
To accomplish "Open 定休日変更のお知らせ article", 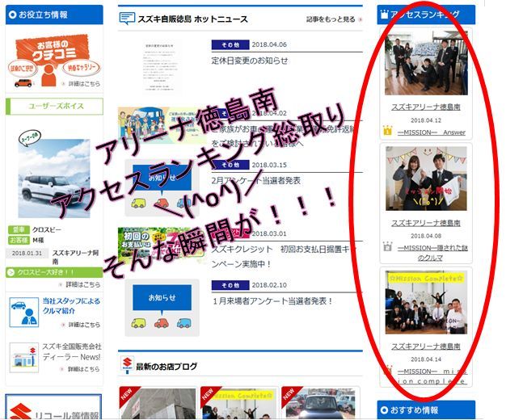I will pos(250,61).
